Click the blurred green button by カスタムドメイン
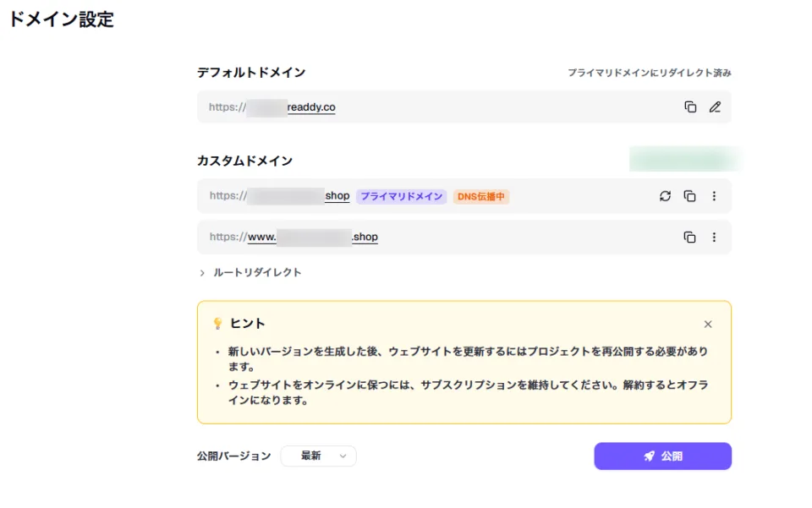Image resolution: width=812 pixels, height=508 pixels. (x=684, y=159)
